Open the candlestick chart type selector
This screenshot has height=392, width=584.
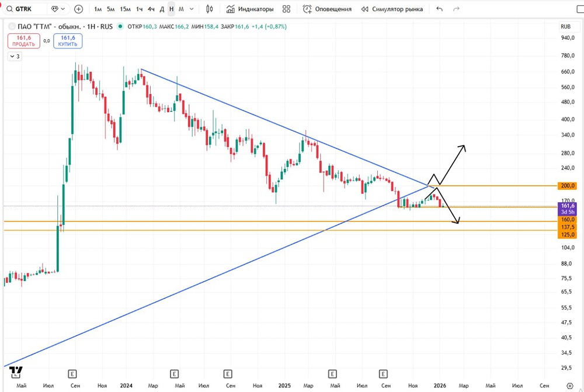point(210,9)
